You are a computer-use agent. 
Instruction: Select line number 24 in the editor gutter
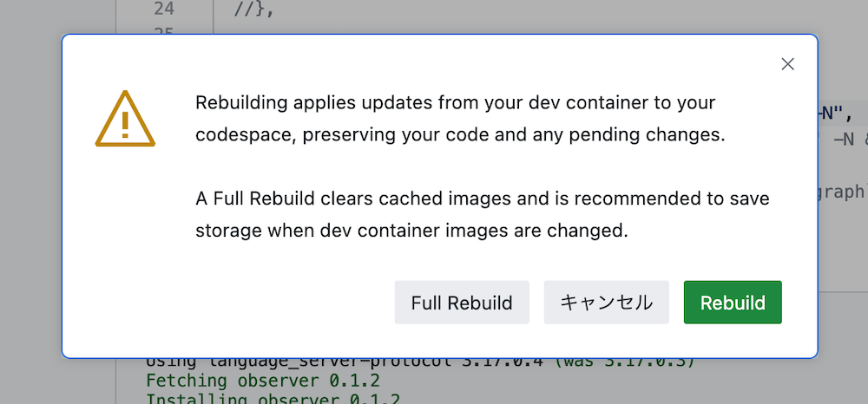164,9
